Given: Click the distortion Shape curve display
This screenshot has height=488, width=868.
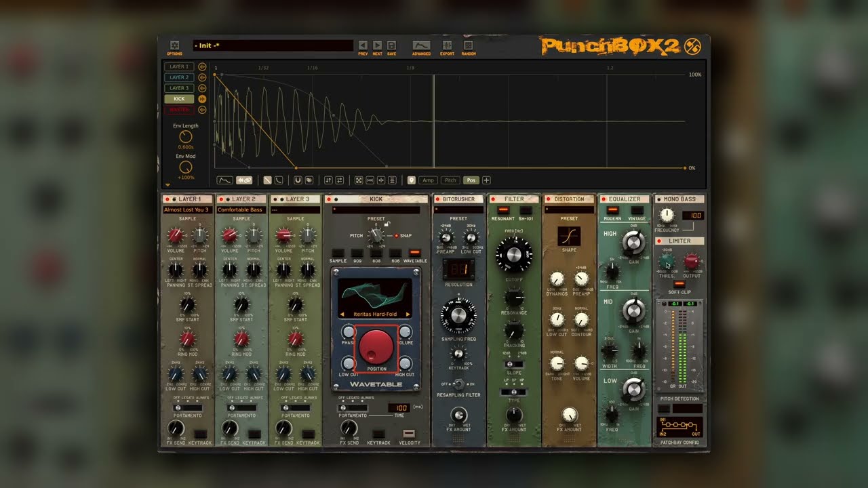Looking at the screenshot, I should (x=569, y=236).
